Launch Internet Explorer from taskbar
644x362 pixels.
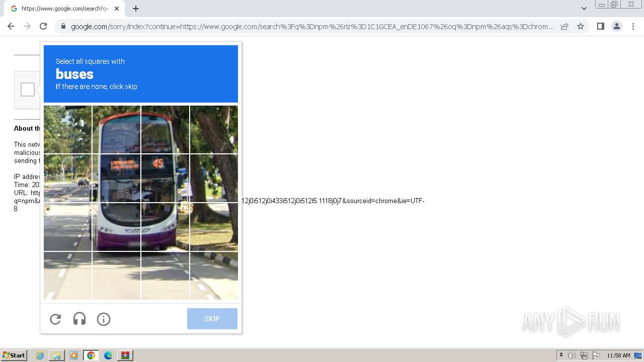click(x=40, y=355)
